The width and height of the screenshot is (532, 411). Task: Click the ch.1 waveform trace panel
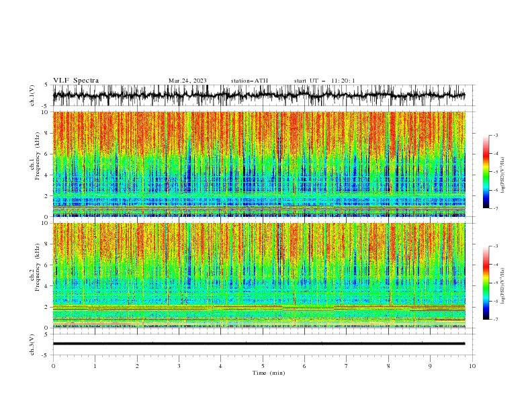263,95
